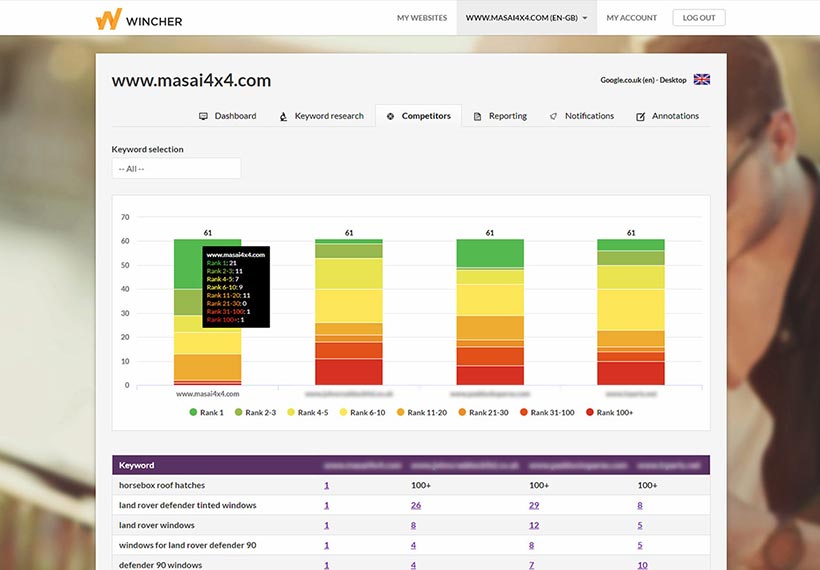Toggle Rank 31-100 series in chart legend
Screen dimensions: 820x570
pos(547,413)
